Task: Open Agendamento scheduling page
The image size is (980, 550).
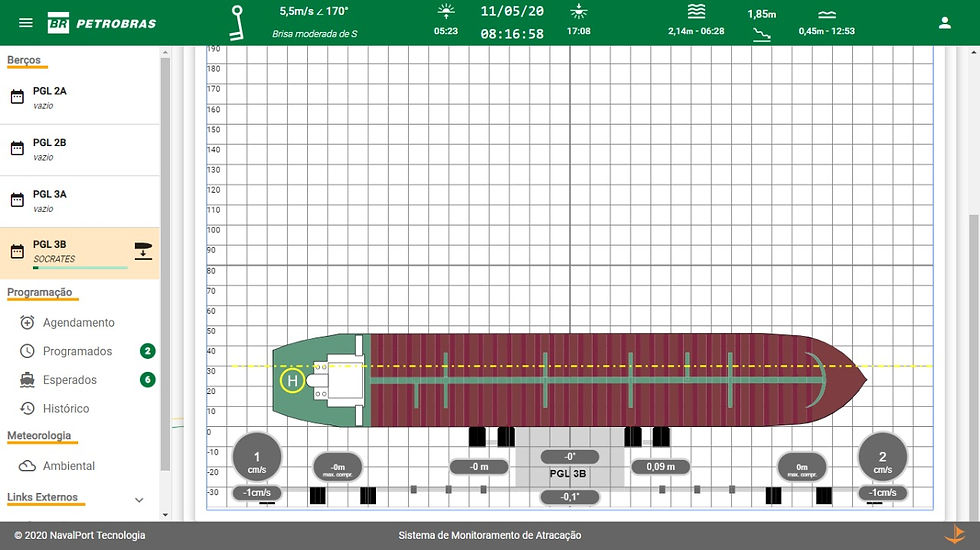Action: click(79, 322)
